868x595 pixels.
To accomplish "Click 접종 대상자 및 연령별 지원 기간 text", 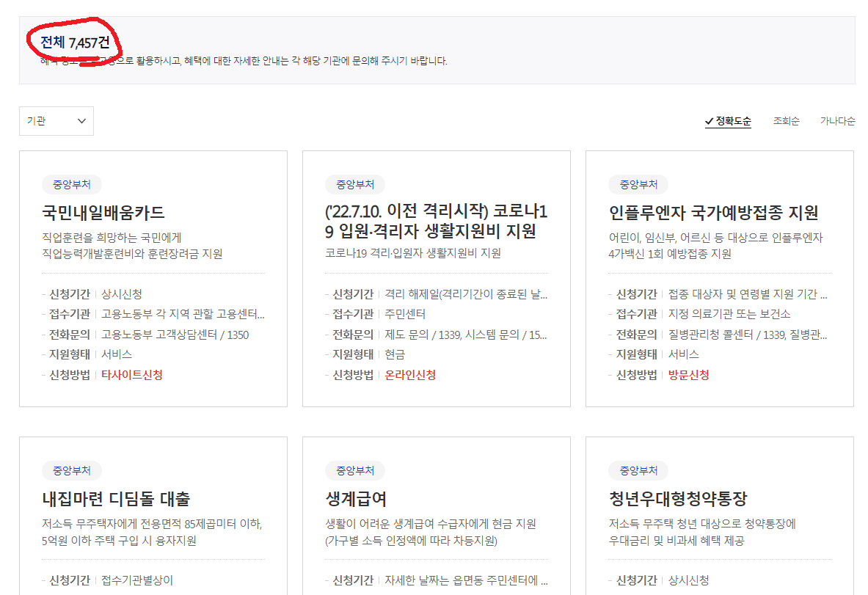I will pos(748,294).
